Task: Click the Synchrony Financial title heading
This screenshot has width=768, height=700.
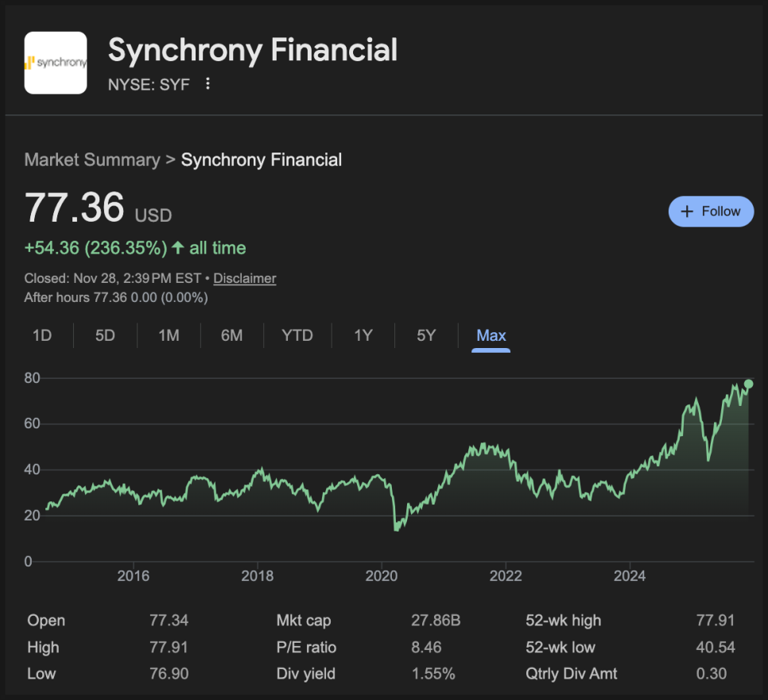Action: pos(253,50)
